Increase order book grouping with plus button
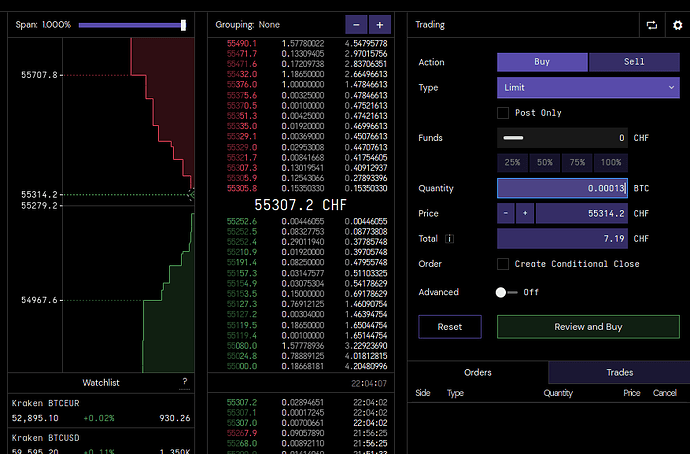This screenshot has width=690, height=454. point(380,24)
